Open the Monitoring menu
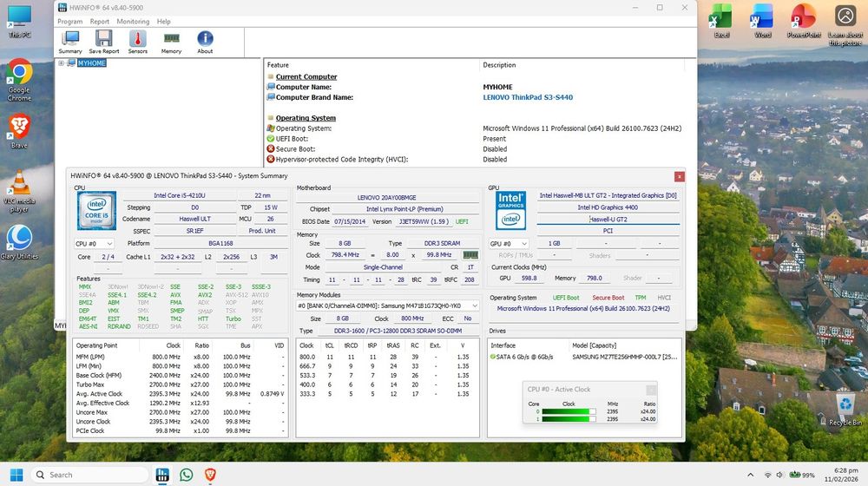 click(133, 22)
